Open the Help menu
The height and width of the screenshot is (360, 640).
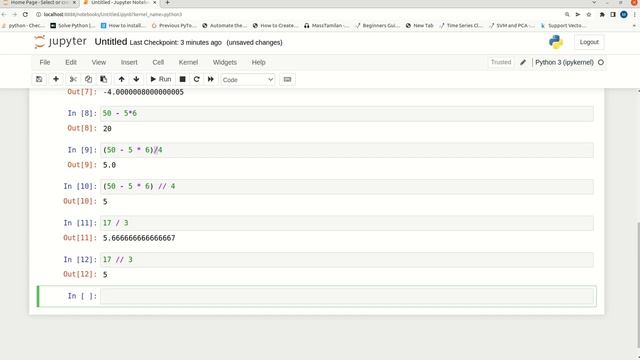pos(258,62)
